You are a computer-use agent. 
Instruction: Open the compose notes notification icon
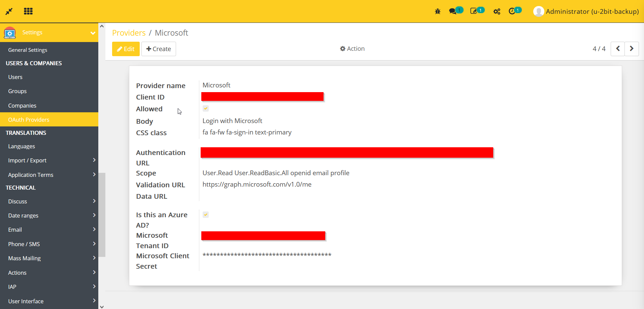click(x=475, y=11)
